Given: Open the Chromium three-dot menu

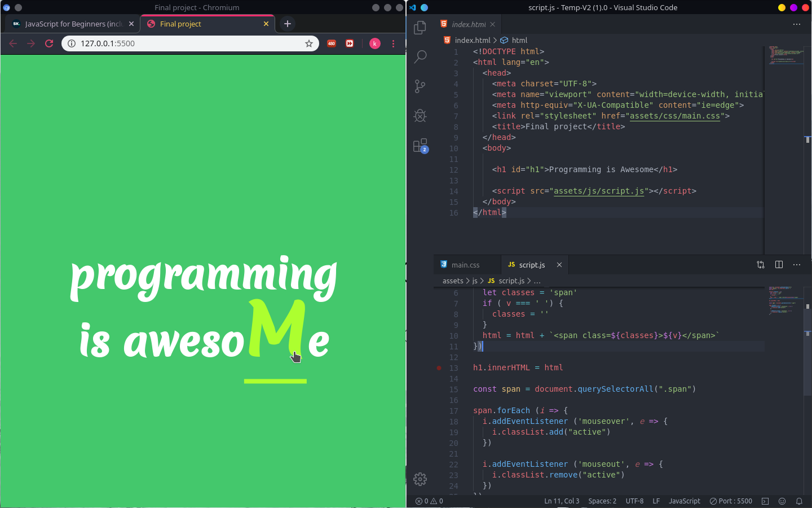Looking at the screenshot, I should click(393, 43).
